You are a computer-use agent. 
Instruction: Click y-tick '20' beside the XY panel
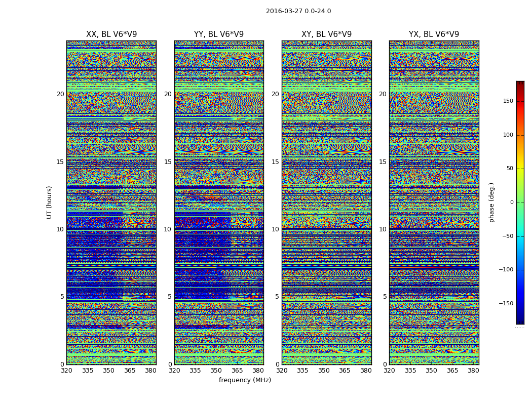pos(276,94)
